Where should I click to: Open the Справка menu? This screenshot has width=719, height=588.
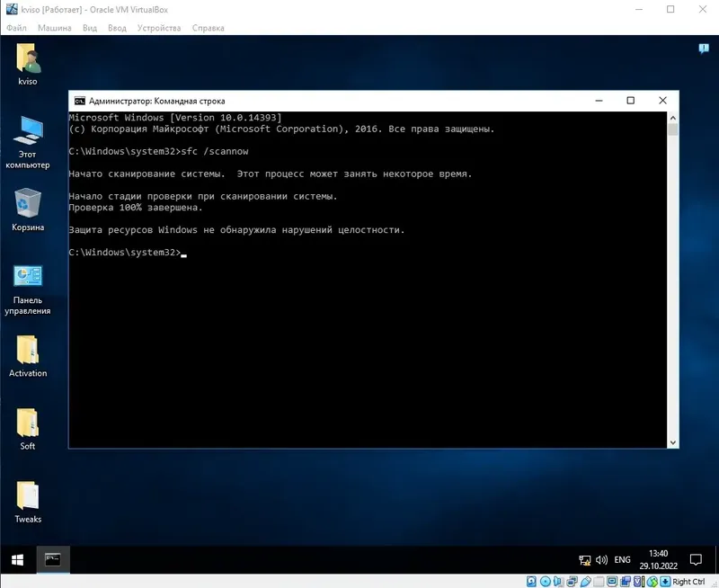pos(209,27)
